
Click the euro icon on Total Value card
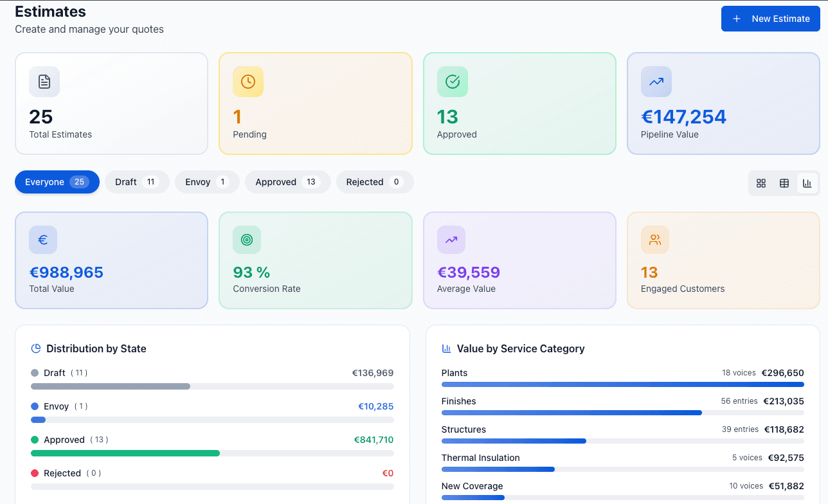tap(43, 240)
